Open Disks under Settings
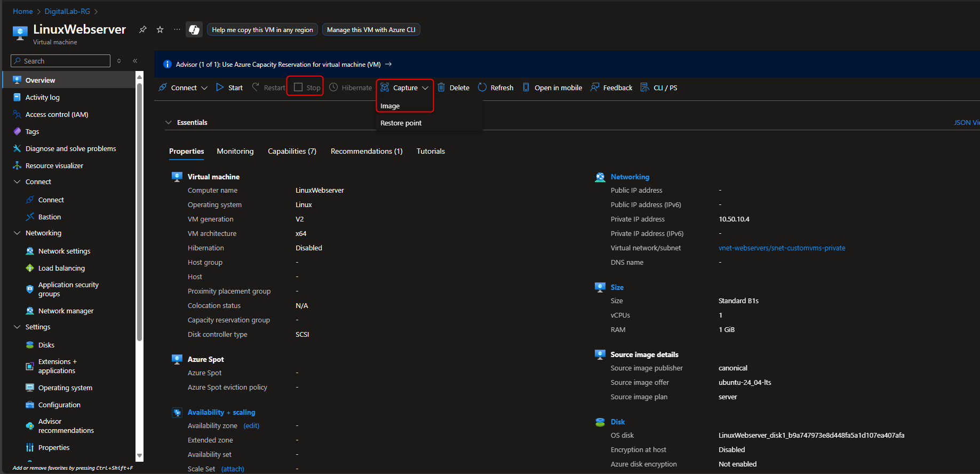980x474 pixels. [46, 345]
